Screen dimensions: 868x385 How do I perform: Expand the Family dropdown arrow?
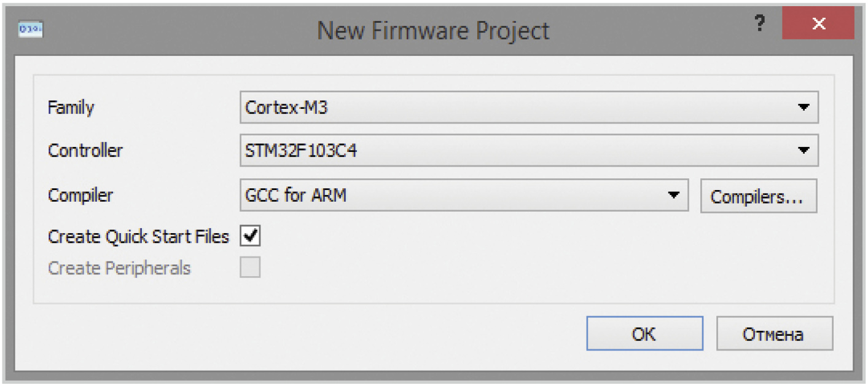click(803, 107)
